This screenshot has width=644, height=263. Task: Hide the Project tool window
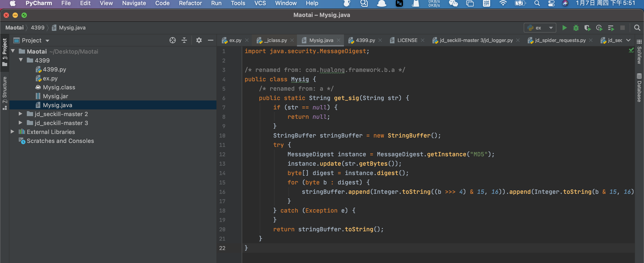click(x=210, y=40)
